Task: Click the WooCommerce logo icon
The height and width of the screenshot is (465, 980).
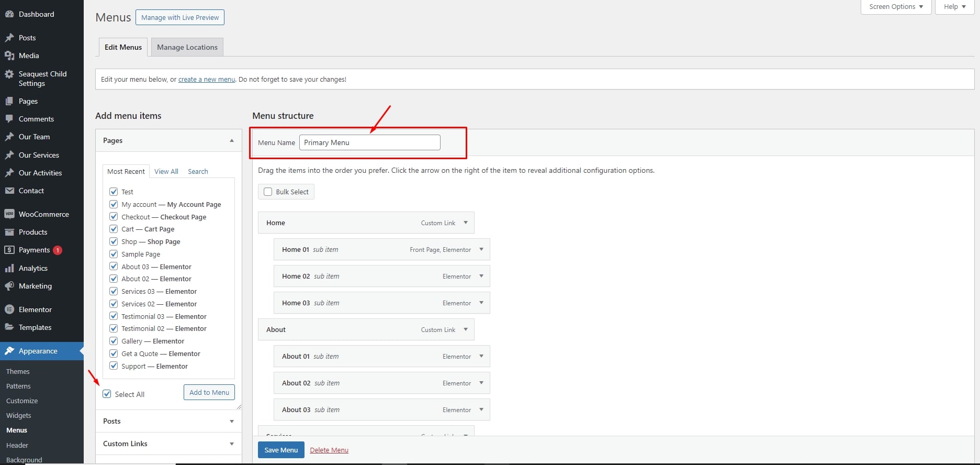Action: (9, 214)
